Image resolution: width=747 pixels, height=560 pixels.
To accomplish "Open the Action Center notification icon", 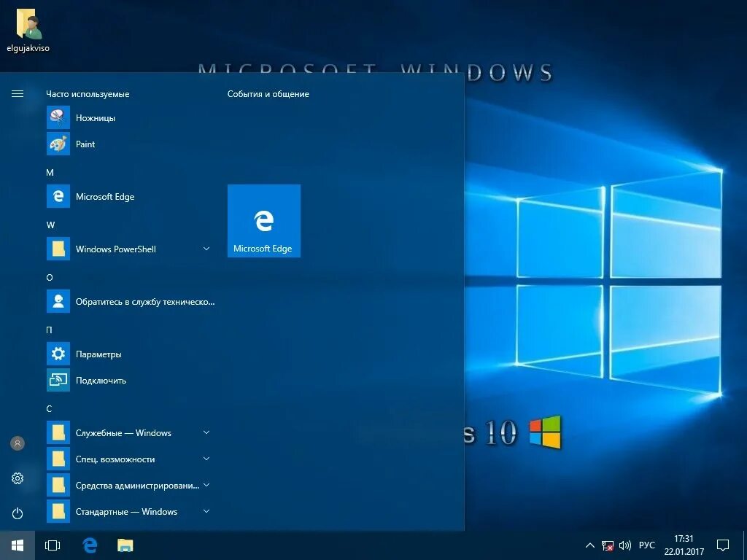I will [723, 545].
